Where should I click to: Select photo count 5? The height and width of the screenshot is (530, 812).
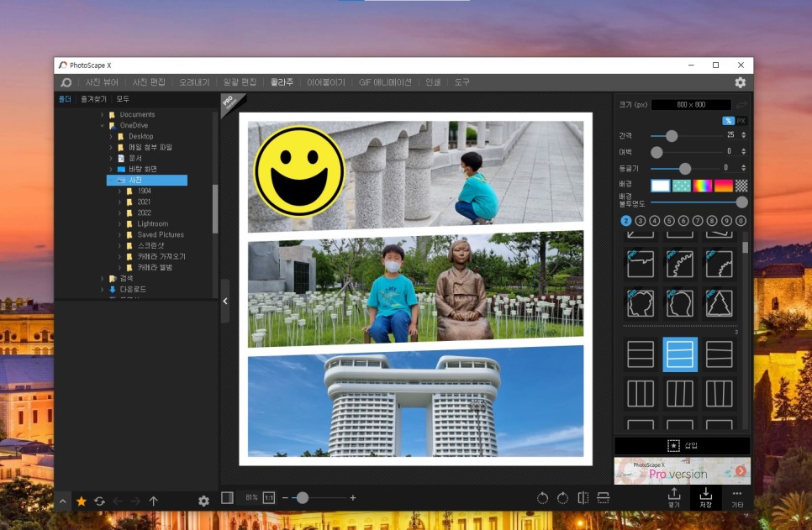click(x=669, y=221)
